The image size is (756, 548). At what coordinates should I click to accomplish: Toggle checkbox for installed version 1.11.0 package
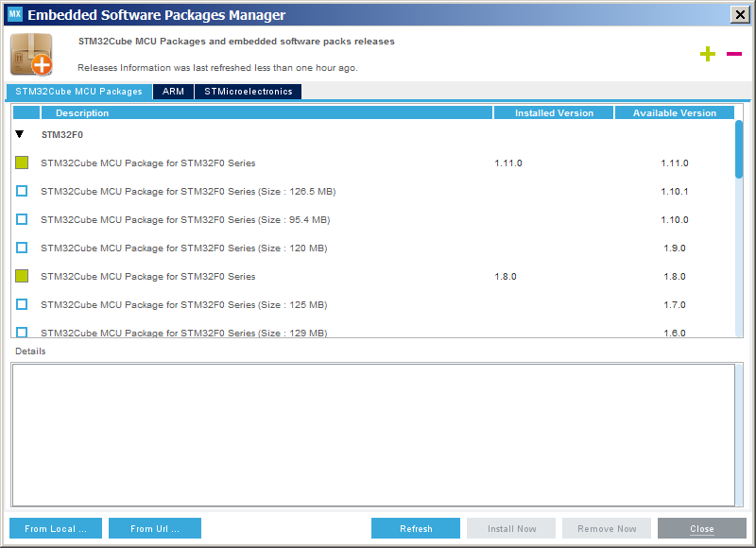coord(22,163)
